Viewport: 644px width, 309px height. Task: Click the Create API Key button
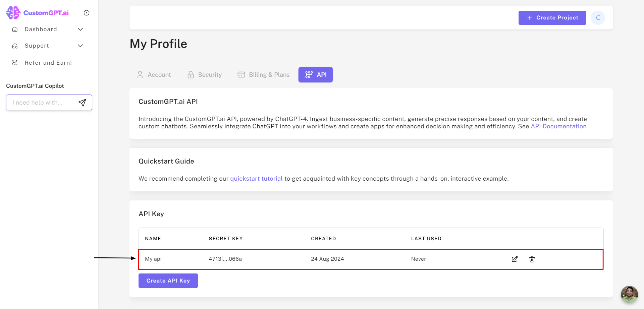168,281
